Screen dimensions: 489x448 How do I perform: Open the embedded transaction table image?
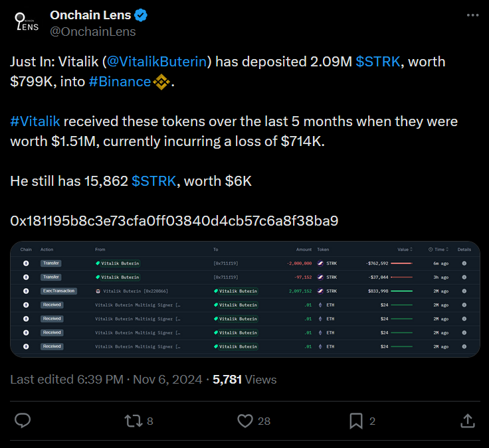click(245, 299)
